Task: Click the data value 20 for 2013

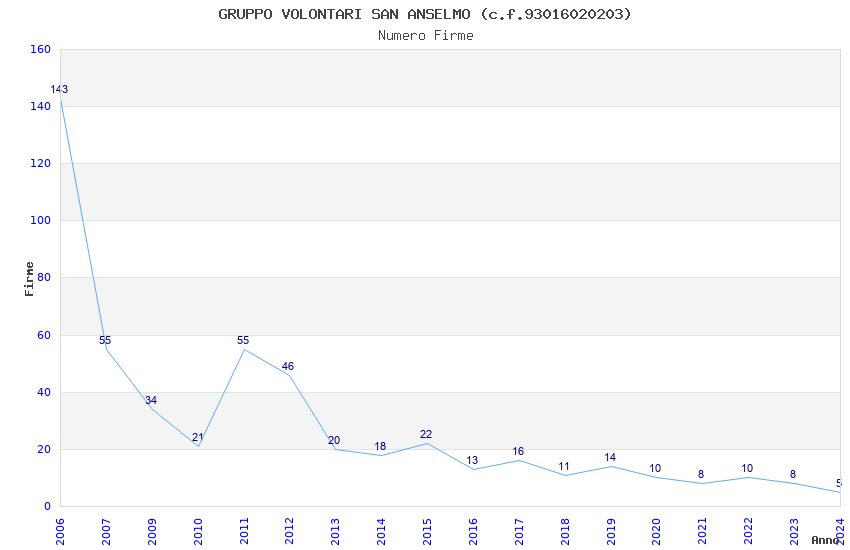Action: click(x=334, y=441)
